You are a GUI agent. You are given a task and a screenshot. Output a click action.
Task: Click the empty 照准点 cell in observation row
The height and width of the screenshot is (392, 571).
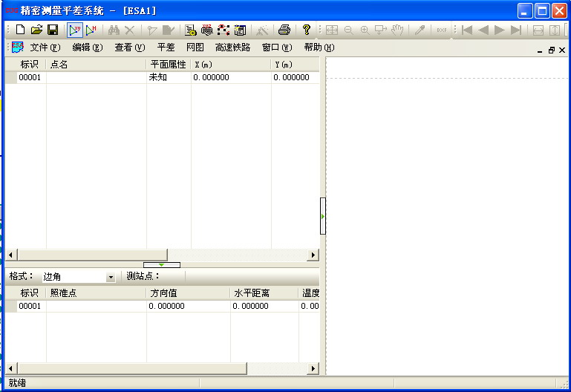click(96, 306)
